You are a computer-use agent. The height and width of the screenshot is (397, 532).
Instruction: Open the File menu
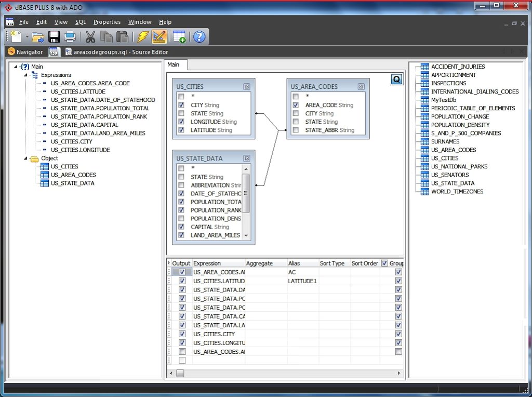(24, 22)
